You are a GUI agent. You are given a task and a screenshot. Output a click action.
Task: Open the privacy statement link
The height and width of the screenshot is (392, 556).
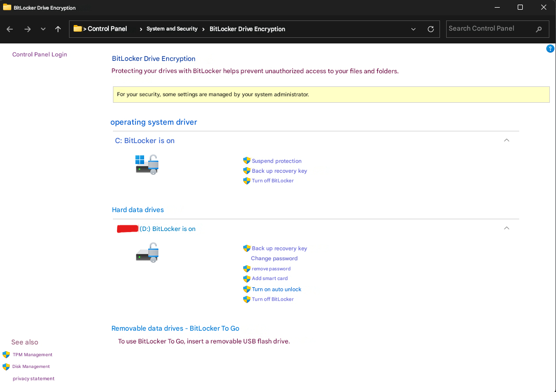coord(34,379)
